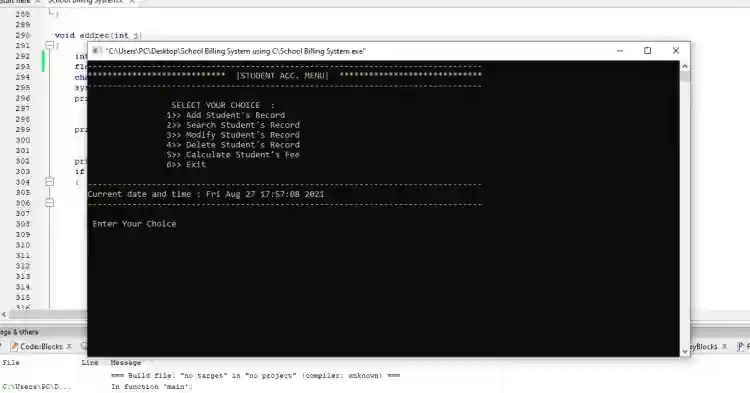Click the '[STUDENT ACC. MENU]' console heading
This screenshot has height=393, width=750.
[282, 76]
